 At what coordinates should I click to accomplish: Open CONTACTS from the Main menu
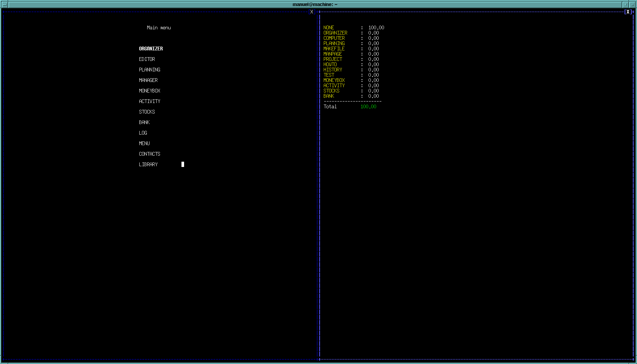pyautogui.click(x=149, y=154)
